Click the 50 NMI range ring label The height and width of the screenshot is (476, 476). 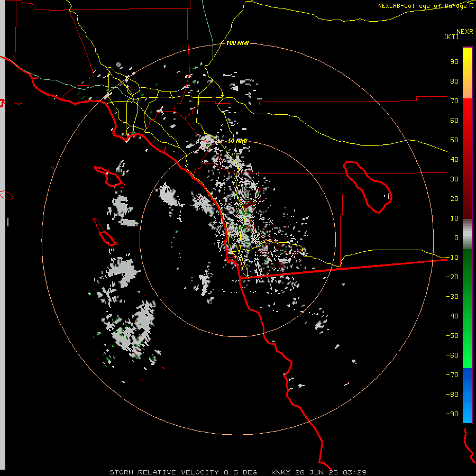tap(237, 141)
